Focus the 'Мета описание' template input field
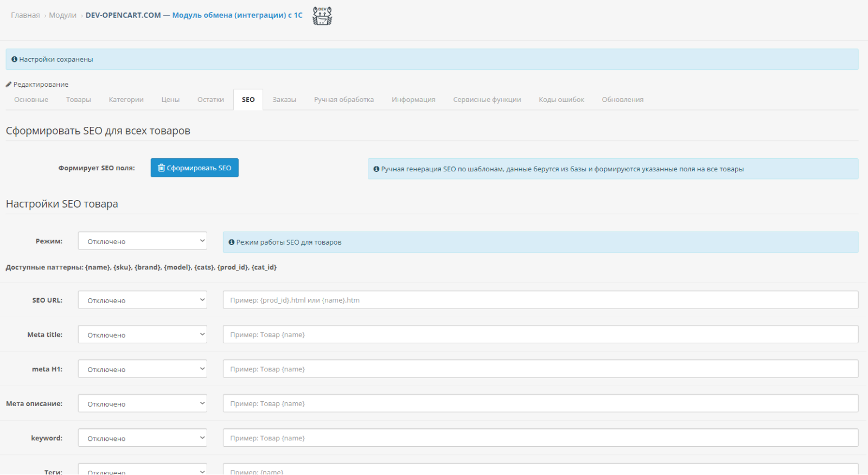868x475 pixels. [540, 403]
